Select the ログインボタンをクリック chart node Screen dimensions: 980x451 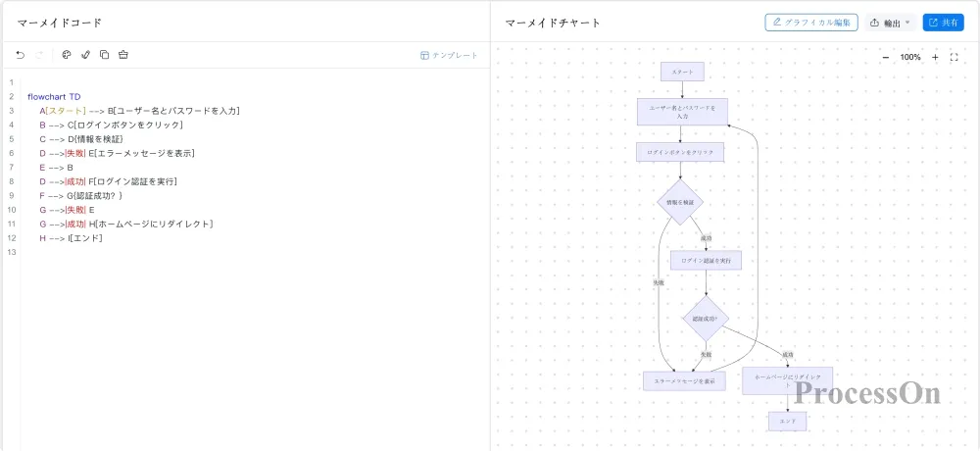pos(680,152)
